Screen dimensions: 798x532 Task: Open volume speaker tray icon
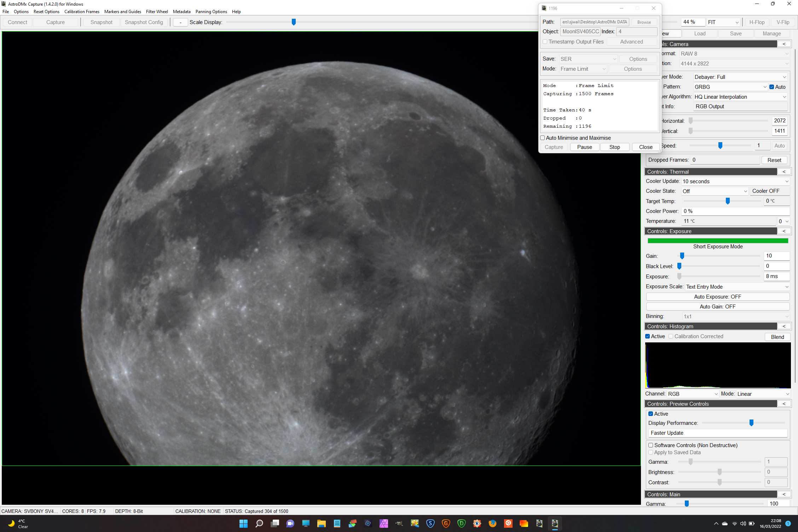[x=743, y=524]
